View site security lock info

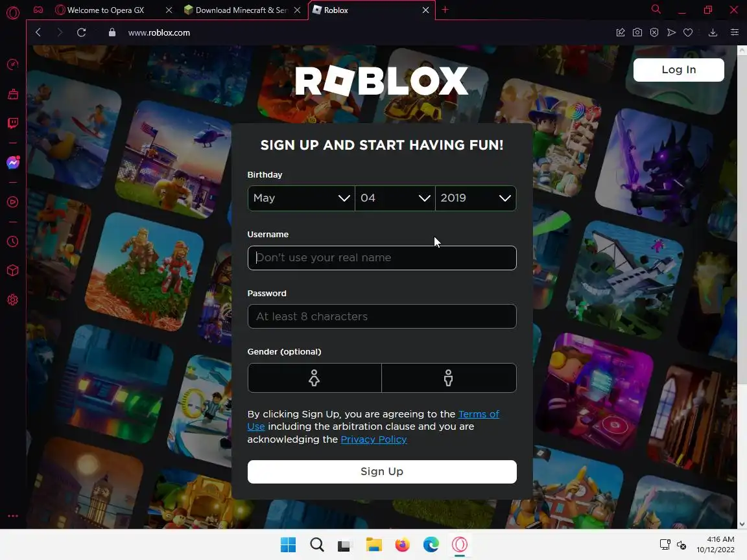pos(112,32)
